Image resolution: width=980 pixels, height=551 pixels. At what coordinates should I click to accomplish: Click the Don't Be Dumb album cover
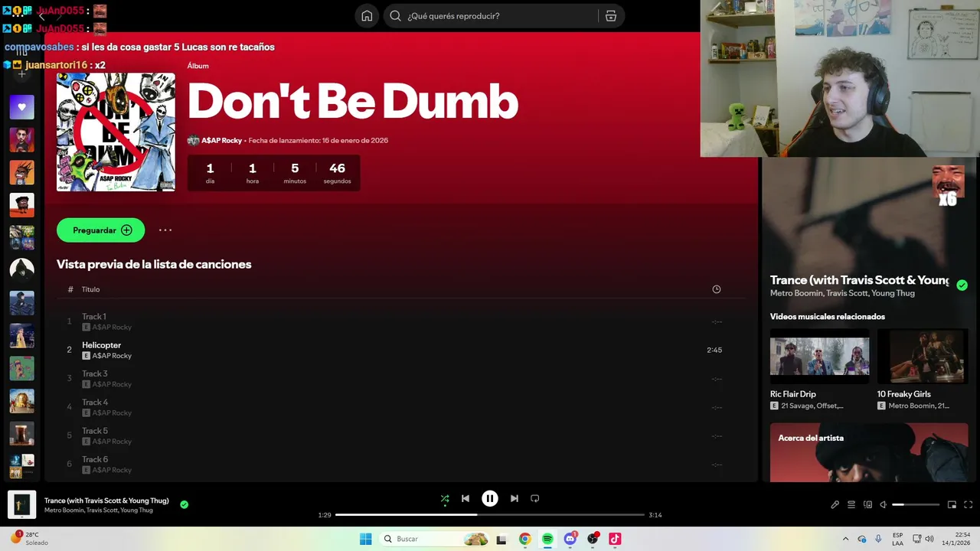pos(116,132)
